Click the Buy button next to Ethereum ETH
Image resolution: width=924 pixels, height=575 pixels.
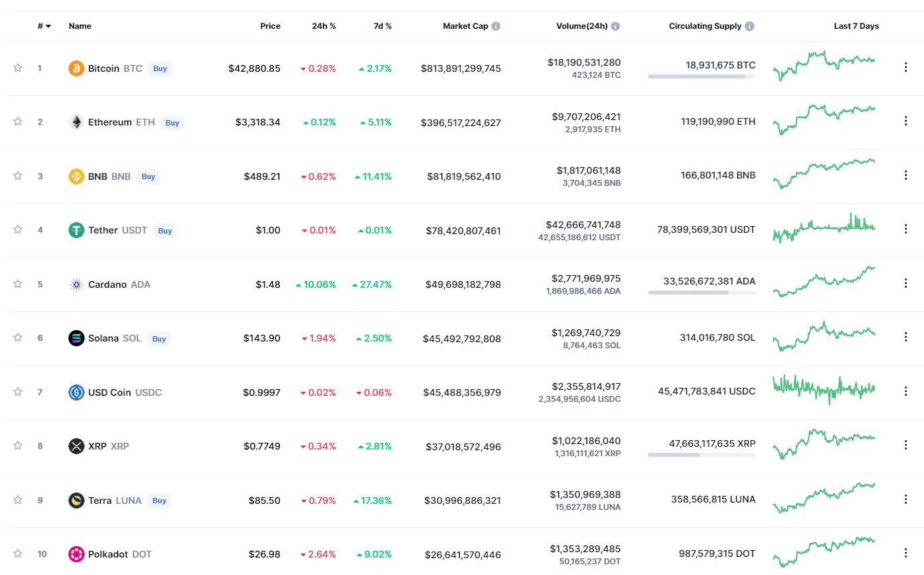[172, 123]
